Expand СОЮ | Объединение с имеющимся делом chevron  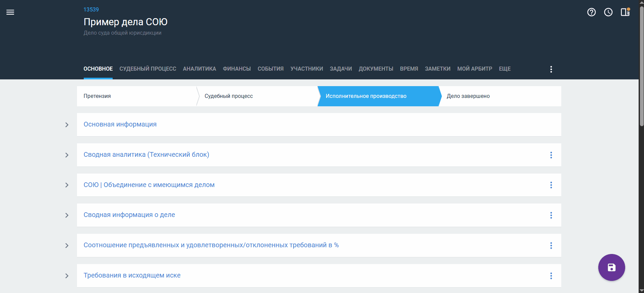point(67,185)
